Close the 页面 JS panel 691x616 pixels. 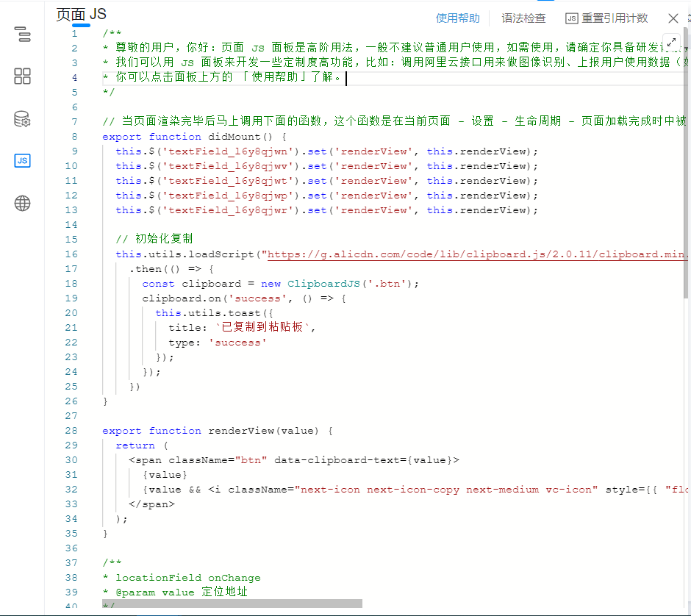coord(673,18)
